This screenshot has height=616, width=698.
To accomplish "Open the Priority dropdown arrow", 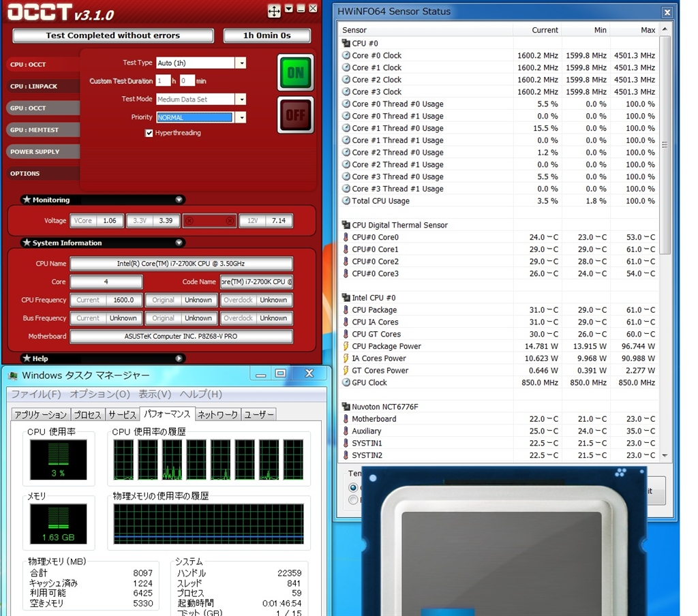I will (x=240, y=117).
